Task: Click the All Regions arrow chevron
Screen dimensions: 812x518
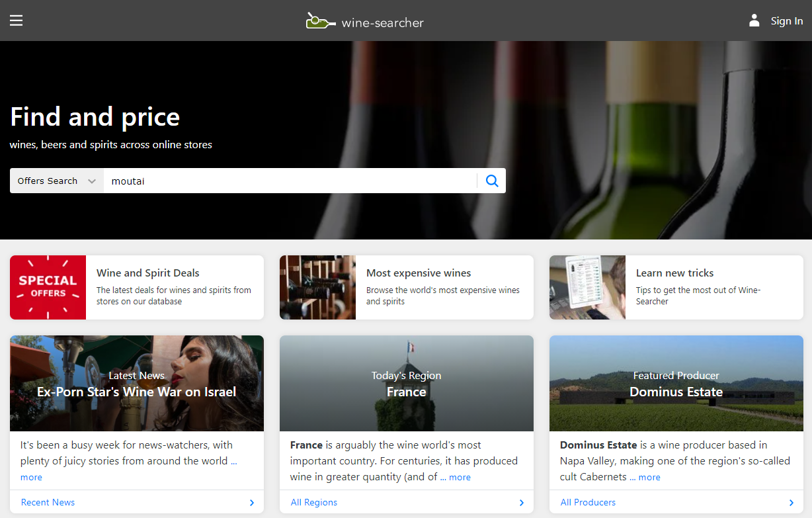Action: click(x=522, y=503)
